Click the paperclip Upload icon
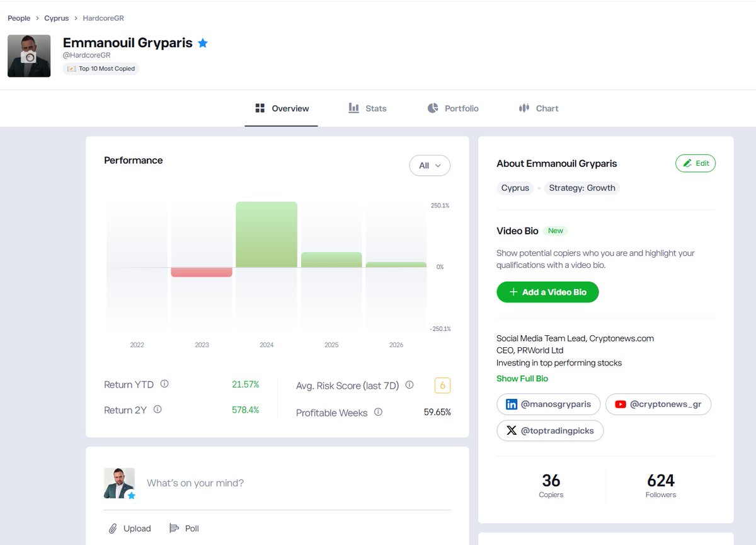Screen dimensions: 756x545 point(113,529)
